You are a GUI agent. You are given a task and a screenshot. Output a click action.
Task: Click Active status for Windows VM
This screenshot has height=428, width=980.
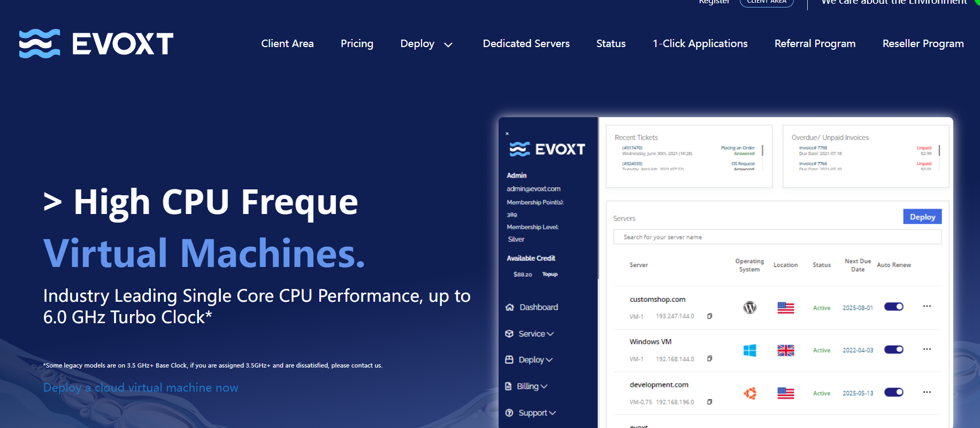pos(822,350)
